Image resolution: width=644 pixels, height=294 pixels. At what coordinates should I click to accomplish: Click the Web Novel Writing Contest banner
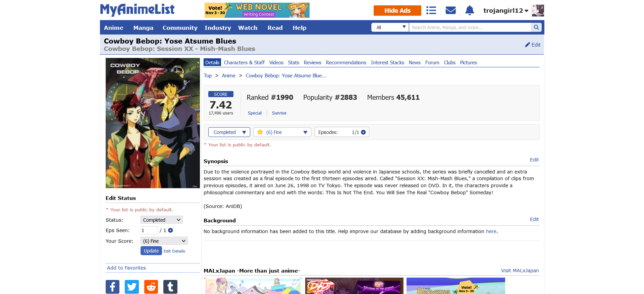pos(257,10)
